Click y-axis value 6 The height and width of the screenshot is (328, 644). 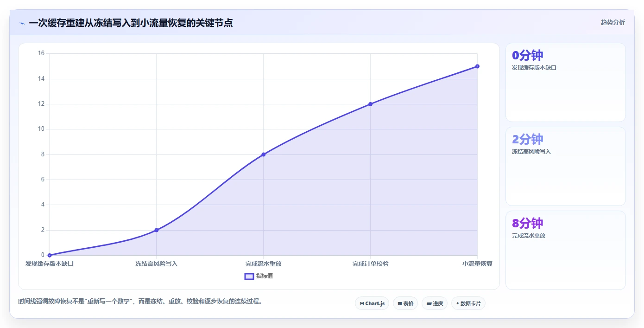(43, 180)
